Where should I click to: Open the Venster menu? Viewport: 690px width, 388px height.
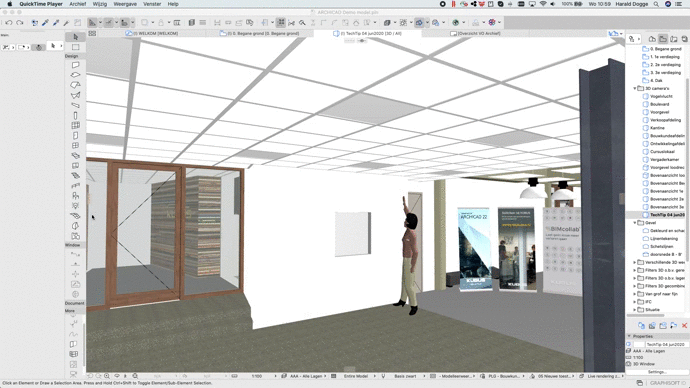click(x=152, y=4)
